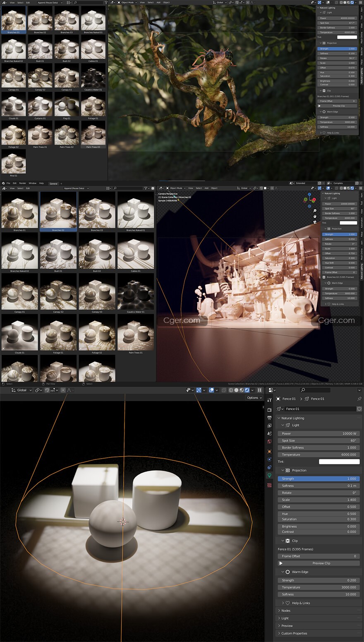Screen dimensions: 364x642
Task: Click the Blender logo in middle window
Action: pos(3,183)
